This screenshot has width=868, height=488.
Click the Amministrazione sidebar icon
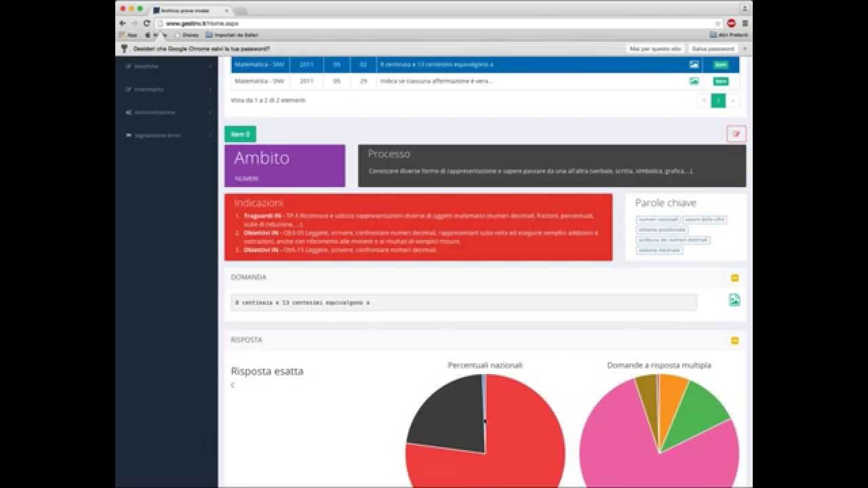click(128, 113)
